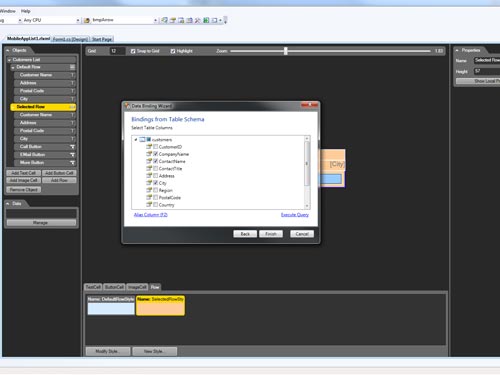Screen dimensions: 500x375
Task: Click the Height field in Properties
Action: point(487,71)
